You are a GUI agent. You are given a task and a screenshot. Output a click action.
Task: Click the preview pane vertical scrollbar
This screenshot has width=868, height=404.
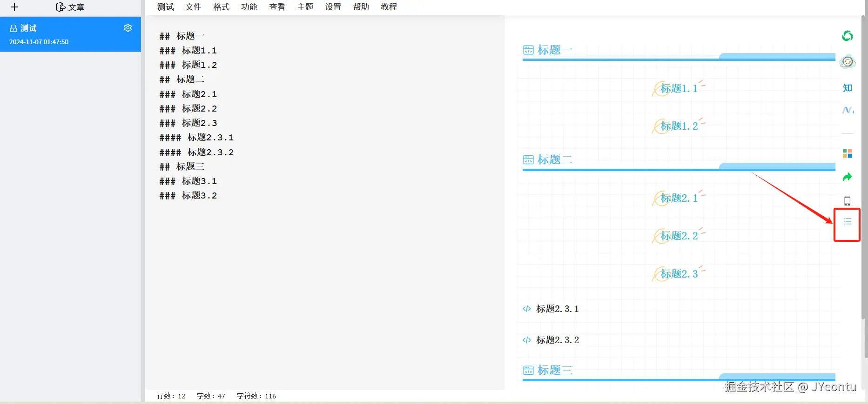[x=865, y=186]
